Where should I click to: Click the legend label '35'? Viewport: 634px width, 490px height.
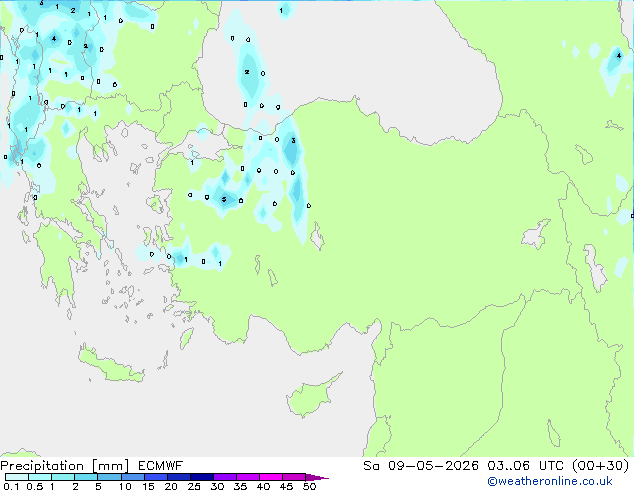(240, 486)
